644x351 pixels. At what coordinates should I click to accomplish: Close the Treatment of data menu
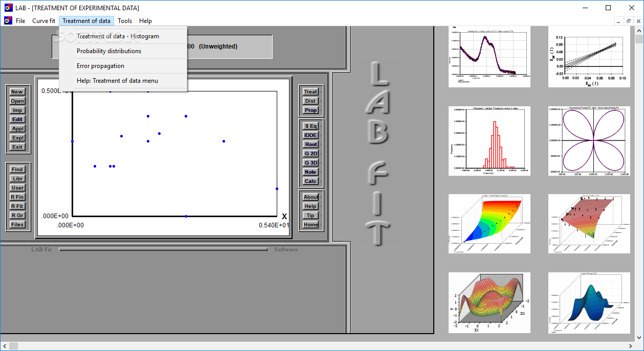86,21
